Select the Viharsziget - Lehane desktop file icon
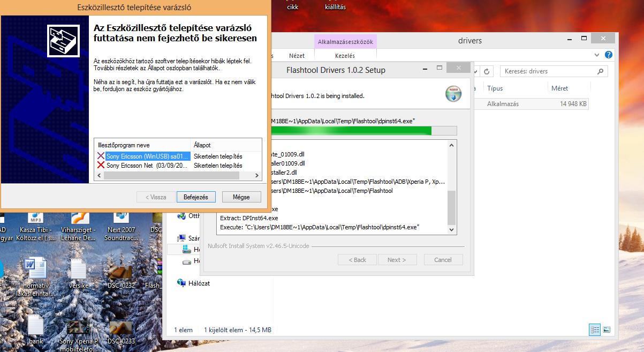Screen dimensions: 644x352 78,225
